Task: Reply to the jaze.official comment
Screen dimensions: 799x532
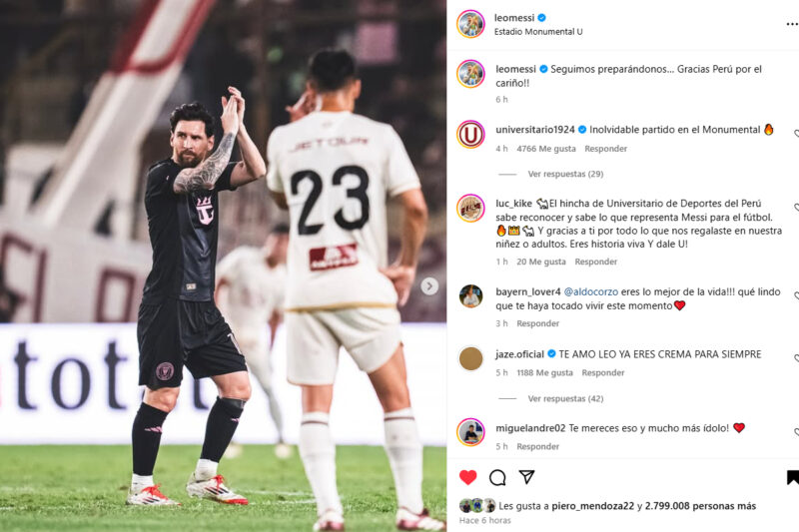Action: 603,372
